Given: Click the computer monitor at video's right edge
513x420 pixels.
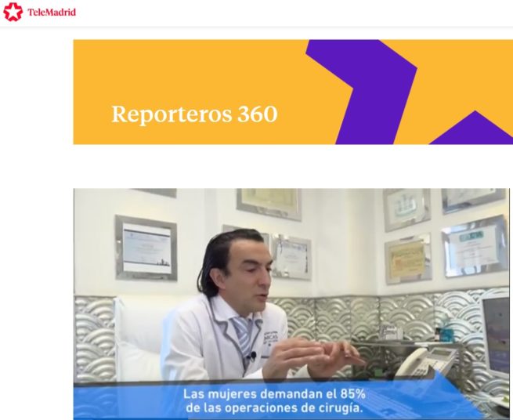Looking at the screenshot, I should pos(497,335).
